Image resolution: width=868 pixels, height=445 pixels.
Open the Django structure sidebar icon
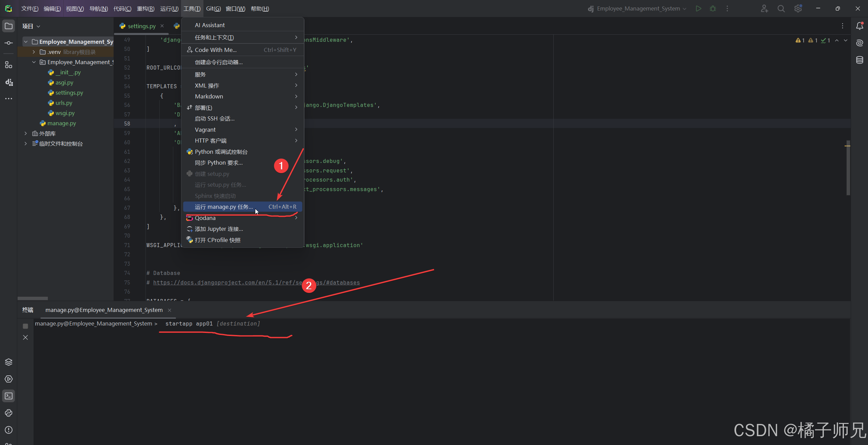tap(8, 82)
